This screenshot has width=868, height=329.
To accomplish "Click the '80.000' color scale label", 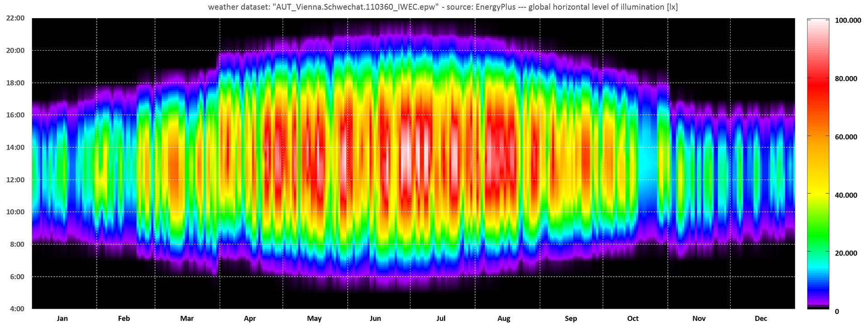I will [x=846, y=79].
